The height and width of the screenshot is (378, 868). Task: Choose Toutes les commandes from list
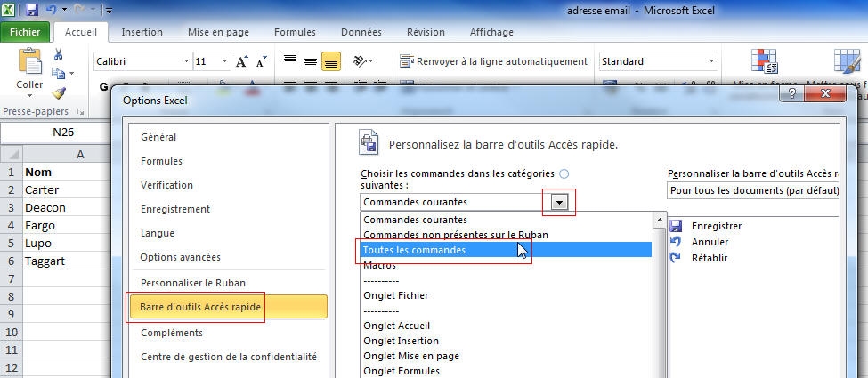pyautogui.click(x=506, y=250)
